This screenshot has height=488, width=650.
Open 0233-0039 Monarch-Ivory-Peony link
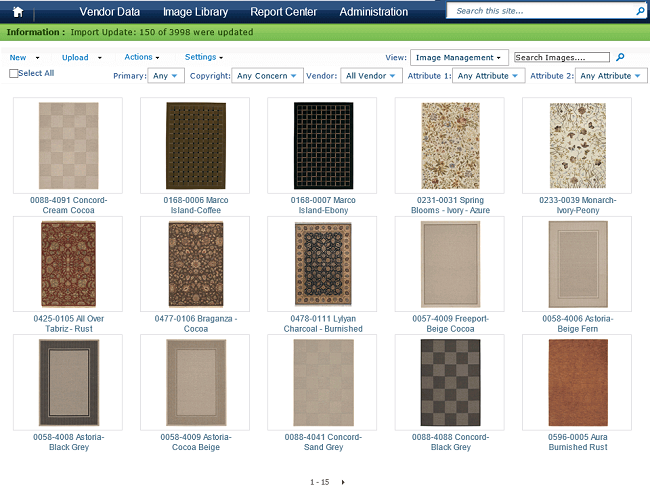click(x=577, y=205)
